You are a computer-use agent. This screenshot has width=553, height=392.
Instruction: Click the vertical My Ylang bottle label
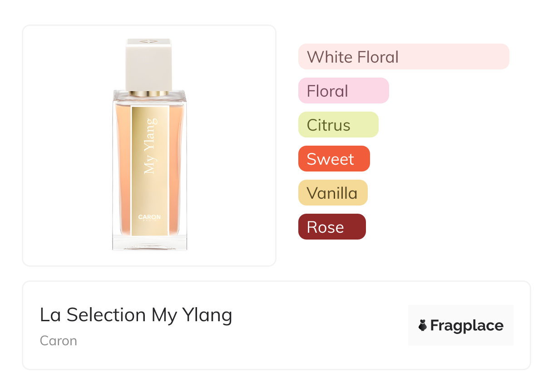pyautogui.click(x=150, y=146)
